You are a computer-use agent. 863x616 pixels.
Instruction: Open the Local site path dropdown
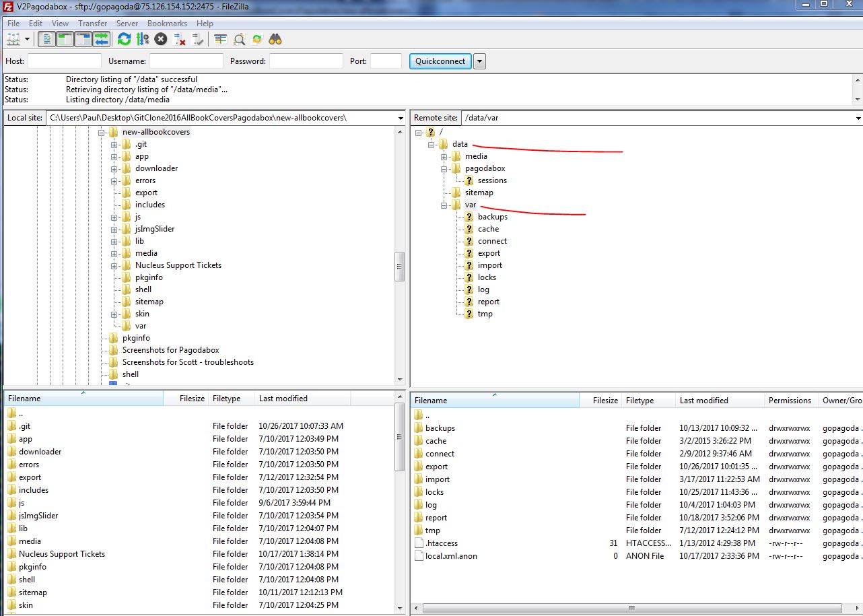click(x=401, y=118)
